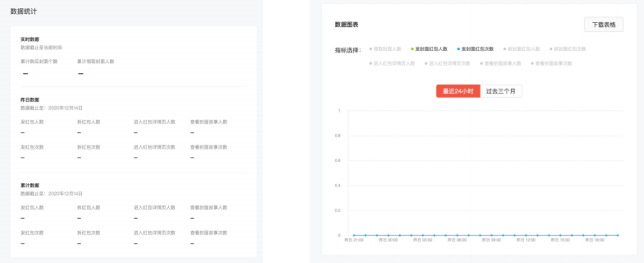Toggle 发封面红包次数 blue metric

click(x=475, y=49)
